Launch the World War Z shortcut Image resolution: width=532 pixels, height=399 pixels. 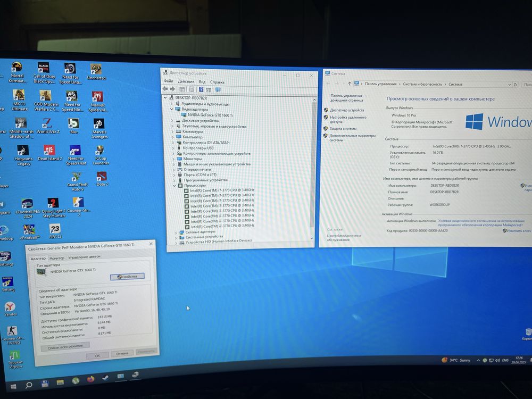click(x=48, y=126)
